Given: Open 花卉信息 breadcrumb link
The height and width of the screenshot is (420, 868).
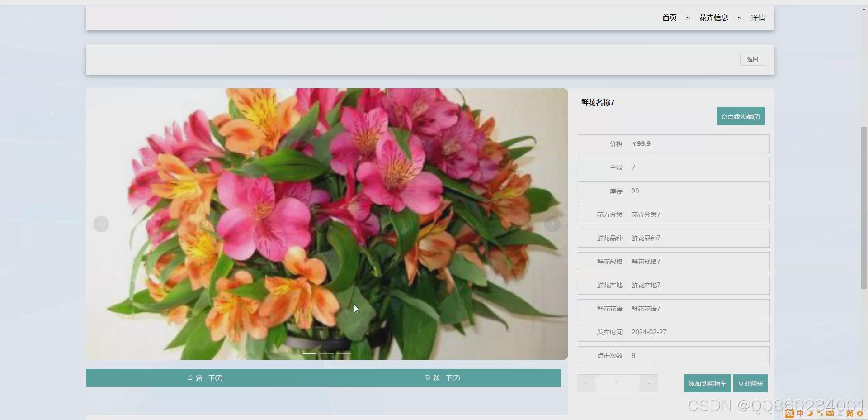Looking at the screenshot, I should pyautogui.click(x=713, y=18).
